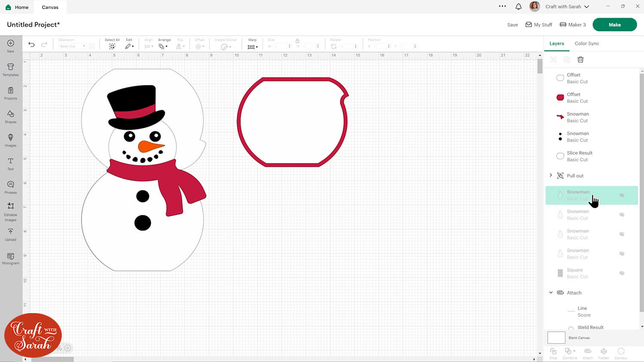This screenshot has height=362, width=644.
Task: Click the canvas vertical scrollbar
Action: click(540, 66)
